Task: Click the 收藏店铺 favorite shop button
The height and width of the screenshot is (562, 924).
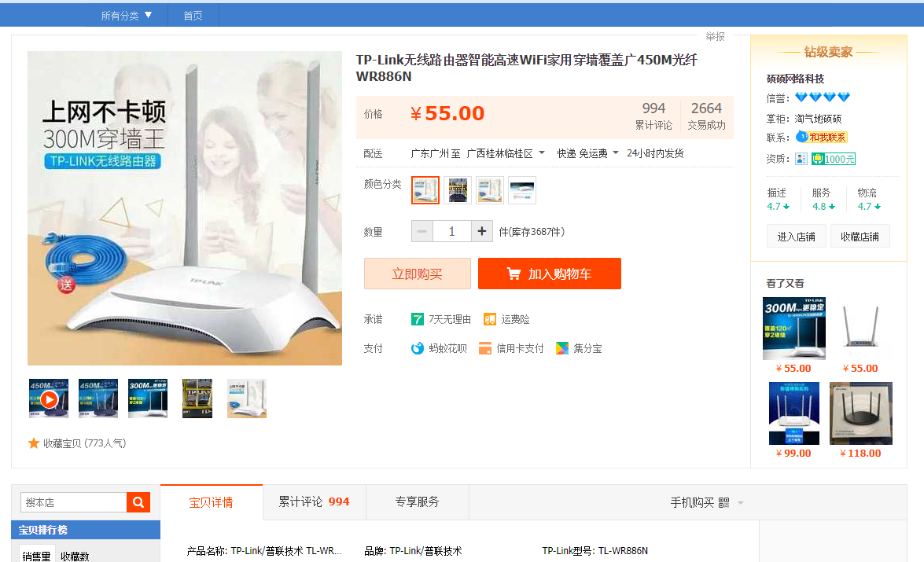Action: coord(860,237)
